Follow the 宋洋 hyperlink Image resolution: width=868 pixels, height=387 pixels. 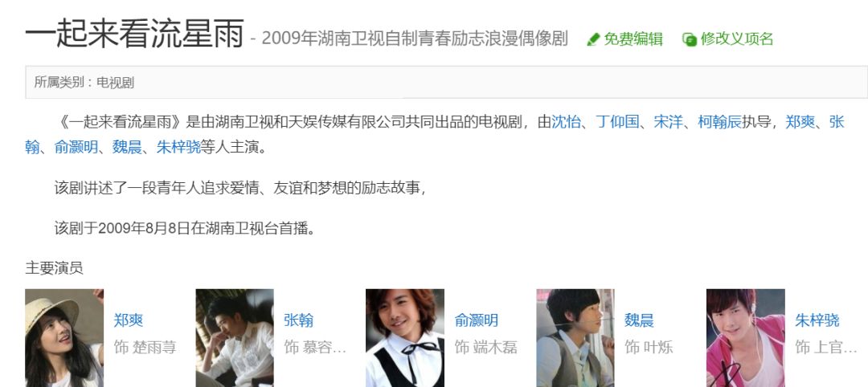coord(668,121)
